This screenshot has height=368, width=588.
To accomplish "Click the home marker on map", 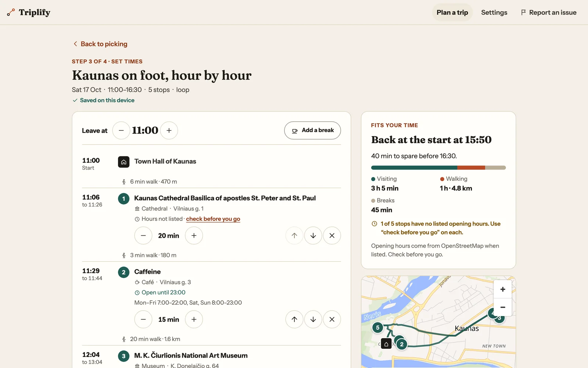I will pos(386,344).
